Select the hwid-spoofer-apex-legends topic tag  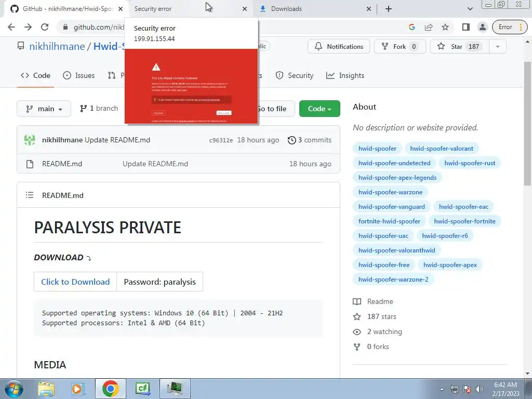[x=397, y=178]
